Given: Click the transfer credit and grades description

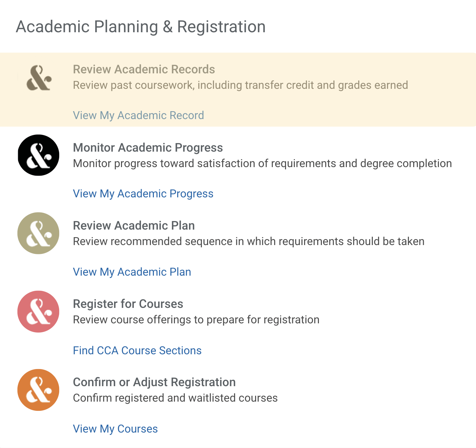Looking at the screenshot, I should (240, 85).
